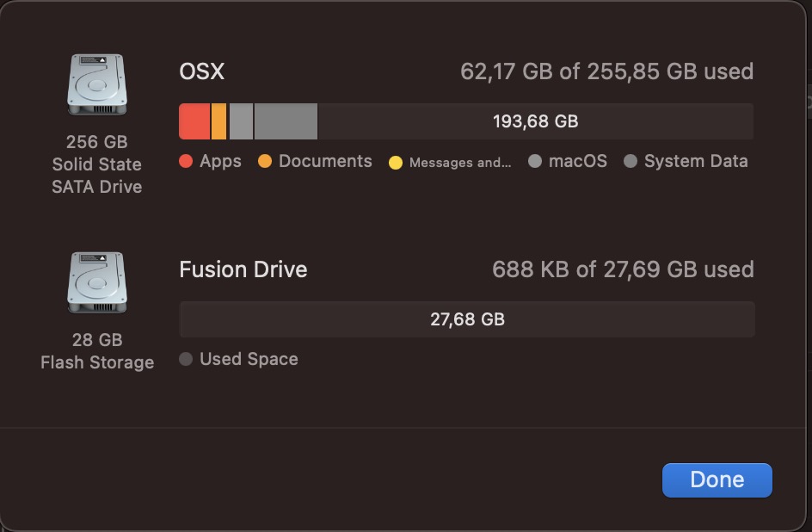Click the OSX volume name
Image resolution: width=812 pixels, height=532 pixels.
coord(202,71)
